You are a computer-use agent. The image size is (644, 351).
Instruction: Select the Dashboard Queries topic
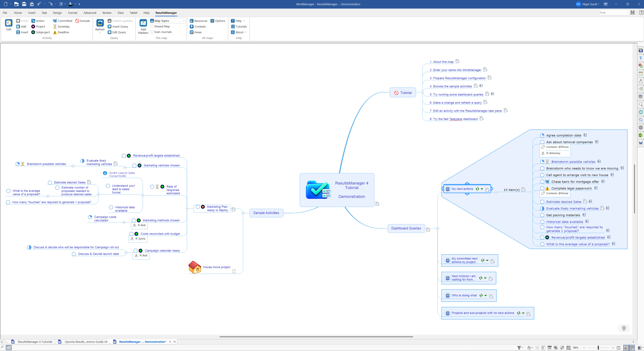[x=406, y=228]
